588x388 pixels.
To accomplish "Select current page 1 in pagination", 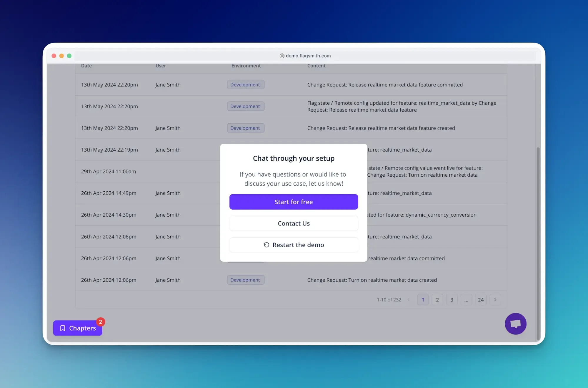I will pyautogui.click(x=423, y=300).
